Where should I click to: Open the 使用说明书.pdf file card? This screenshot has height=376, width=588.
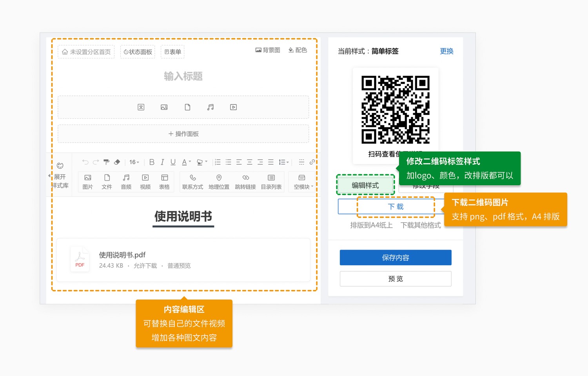pyautogui.click(x=183, y=260)
